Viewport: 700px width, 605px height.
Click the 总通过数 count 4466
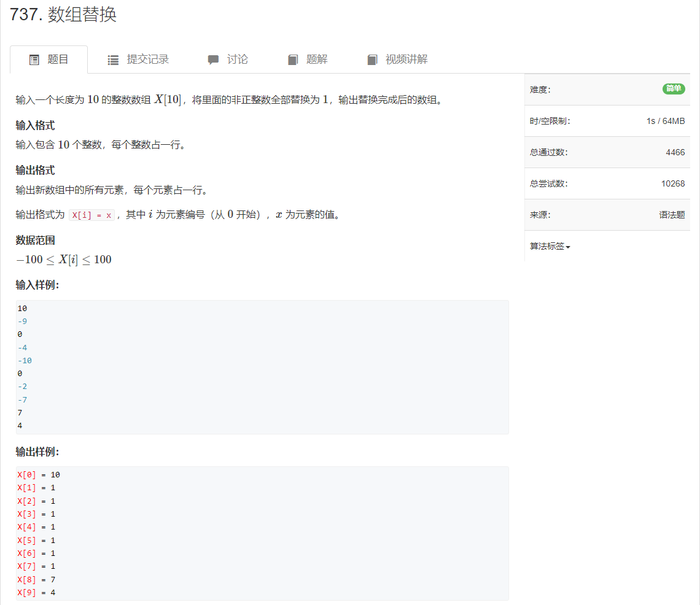tap(676, 152)
